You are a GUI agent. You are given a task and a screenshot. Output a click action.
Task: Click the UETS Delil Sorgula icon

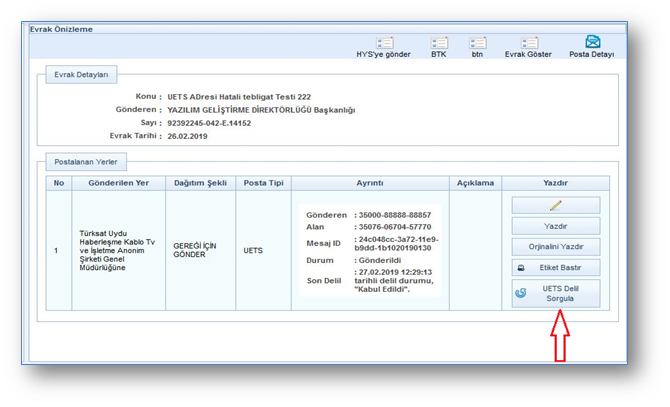pos(521,293)
